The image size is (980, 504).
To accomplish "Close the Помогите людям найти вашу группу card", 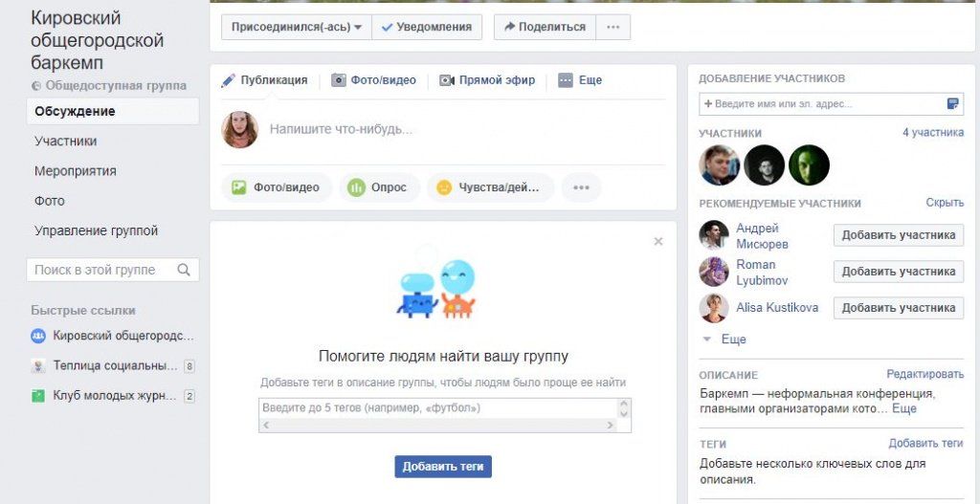I will [658, 242].
